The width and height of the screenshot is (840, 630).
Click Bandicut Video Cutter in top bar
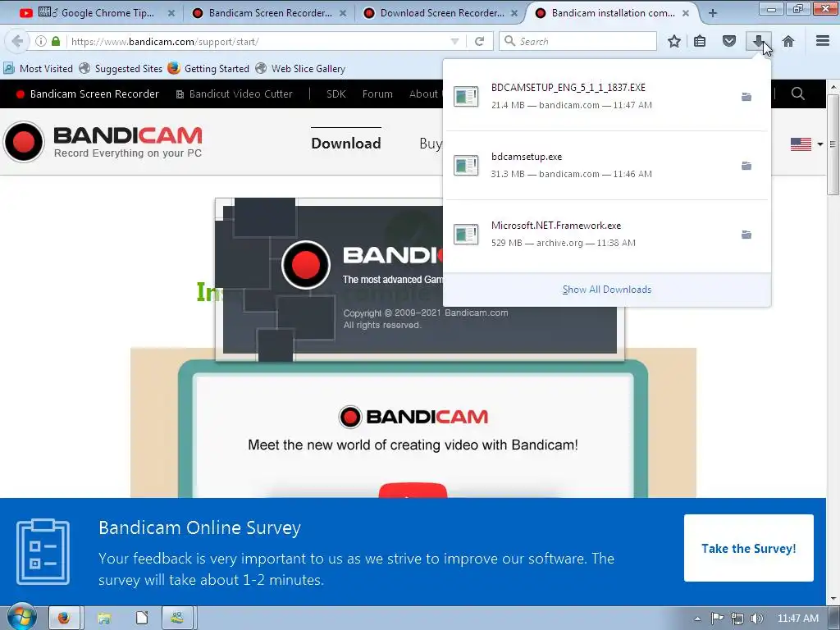[x=234, y=94]
